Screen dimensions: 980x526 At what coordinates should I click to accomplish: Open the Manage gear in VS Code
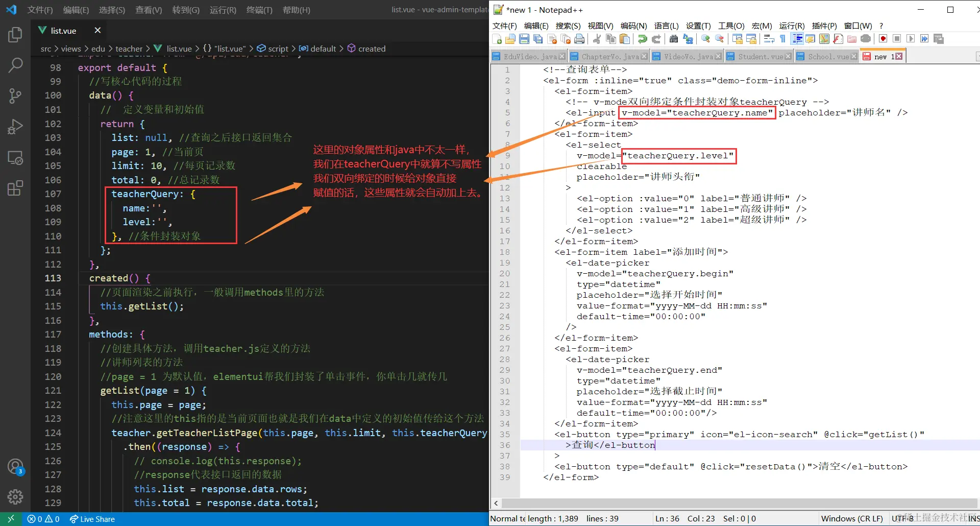[15, 496]
